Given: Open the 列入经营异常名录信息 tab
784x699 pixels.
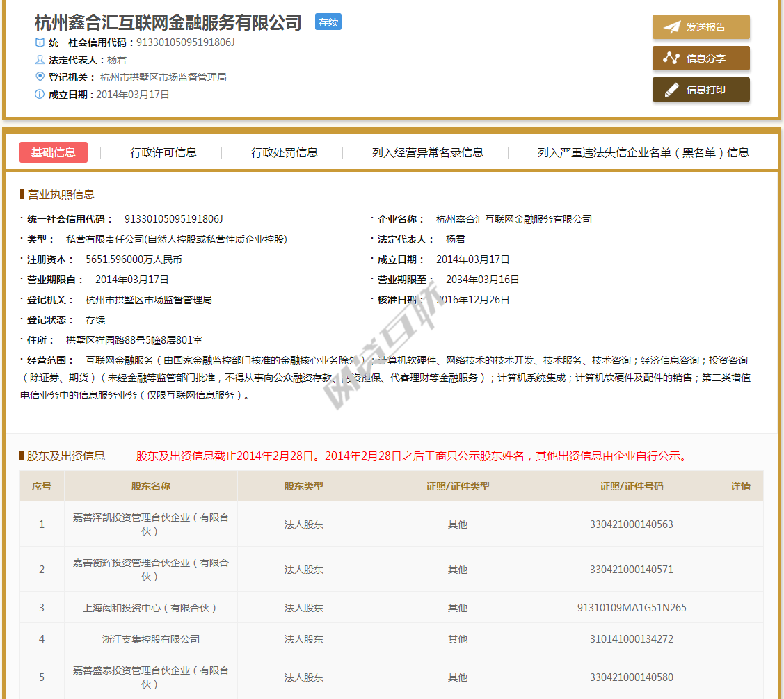Looking at the screenshot, I should click(428, 152).
